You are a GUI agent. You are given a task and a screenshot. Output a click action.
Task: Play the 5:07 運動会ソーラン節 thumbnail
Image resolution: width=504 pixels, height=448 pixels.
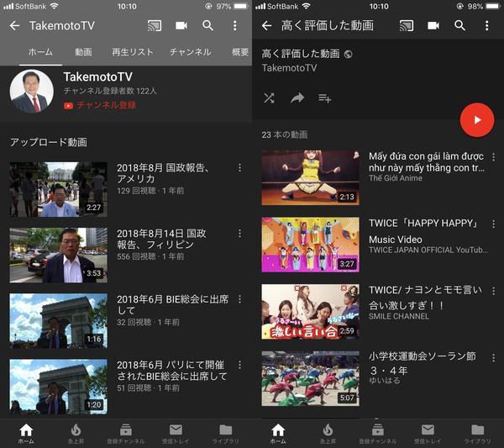pos(310,378)
